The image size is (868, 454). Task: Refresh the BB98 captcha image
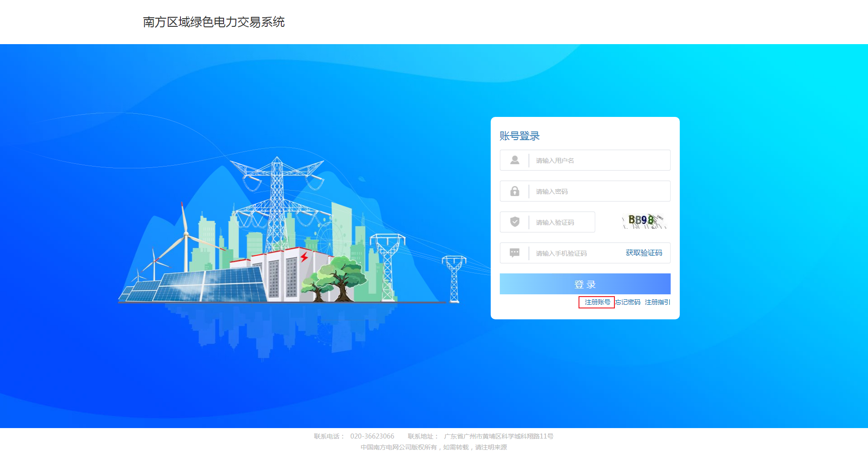pos(643,221)
